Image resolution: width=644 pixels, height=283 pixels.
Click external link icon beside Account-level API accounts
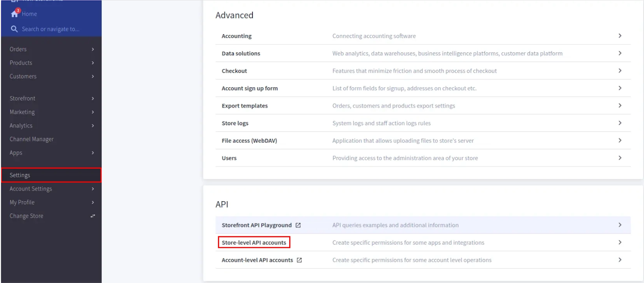(299, 260)
